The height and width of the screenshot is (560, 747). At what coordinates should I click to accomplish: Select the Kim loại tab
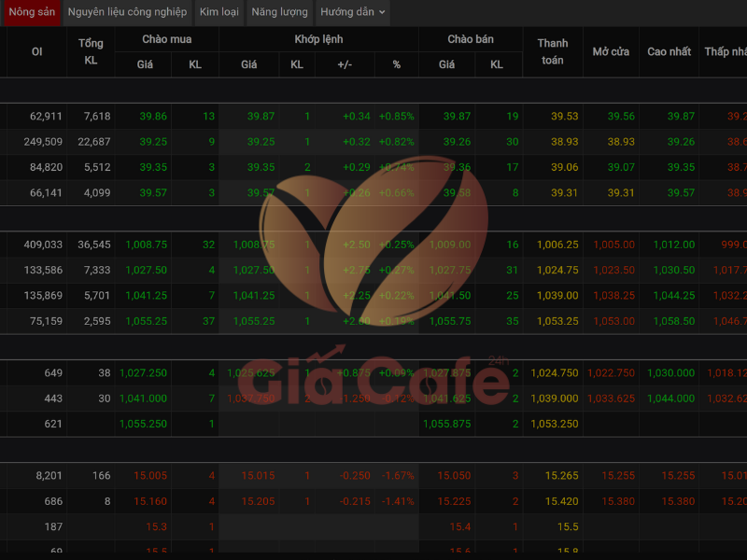(x=218, y=12)
